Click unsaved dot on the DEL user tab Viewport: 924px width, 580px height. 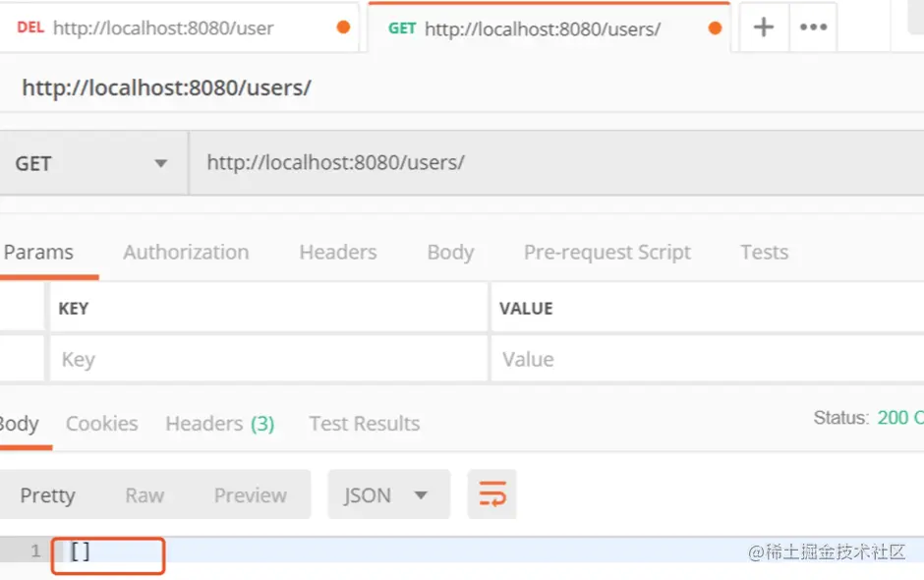coord(343,28)
